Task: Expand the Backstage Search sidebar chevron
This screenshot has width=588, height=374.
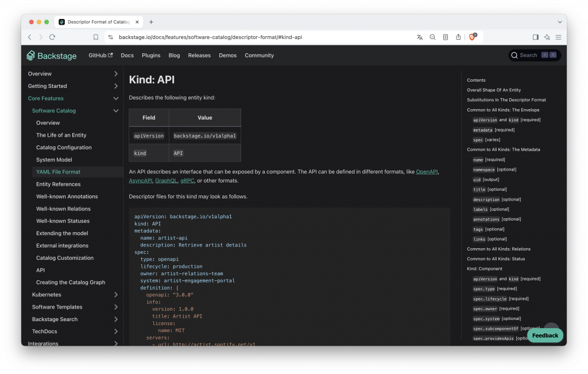Action: pyautogui.click(x=116, y=319)
